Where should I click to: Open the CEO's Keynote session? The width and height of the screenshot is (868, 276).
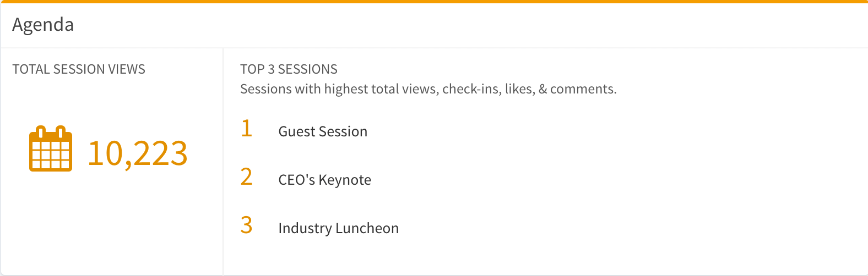click(x=324, y=180)
